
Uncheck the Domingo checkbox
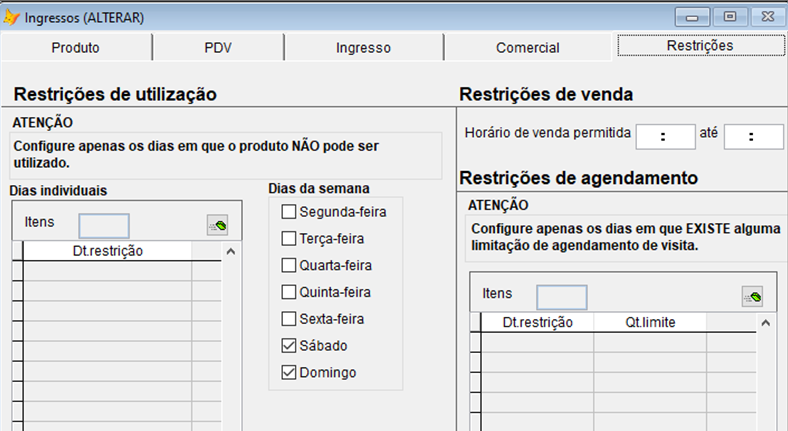288,372
